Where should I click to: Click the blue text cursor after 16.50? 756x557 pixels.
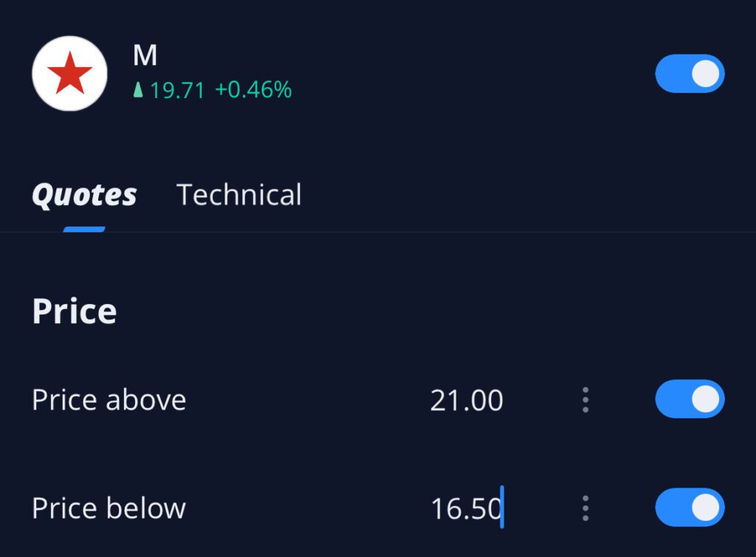(502, 508)
